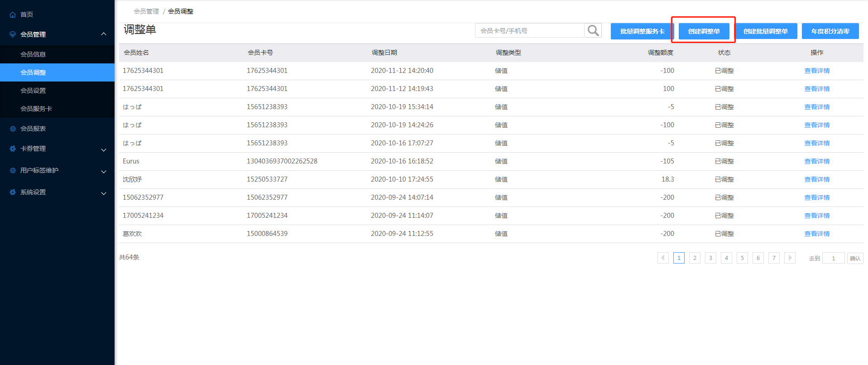The width and height of the screenshot is (868, 365).
Task: Click the amount 18.3
Action: pyautogui.click(x=668, y=179)
